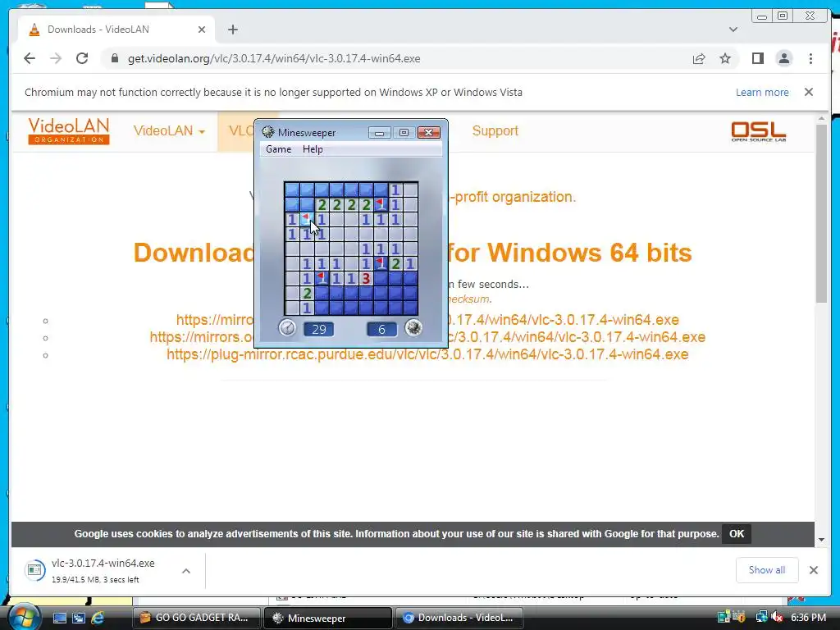Visit the OSL Open Source Lab logo
The image size is (840, 630).
(759, 131)
